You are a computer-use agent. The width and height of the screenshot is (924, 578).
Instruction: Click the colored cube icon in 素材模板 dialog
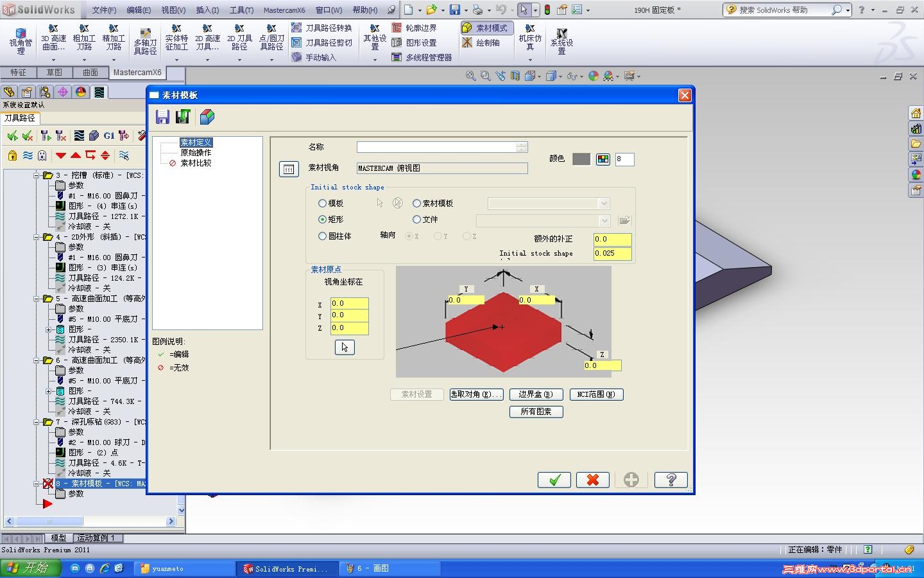click(x=207, y=116)
